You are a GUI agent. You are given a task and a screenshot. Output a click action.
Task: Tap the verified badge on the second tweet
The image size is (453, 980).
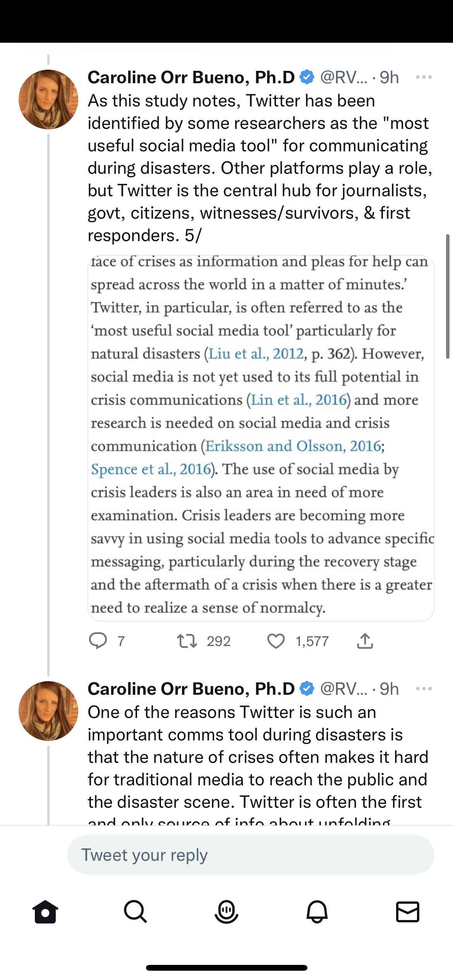[x=307, y=689]
